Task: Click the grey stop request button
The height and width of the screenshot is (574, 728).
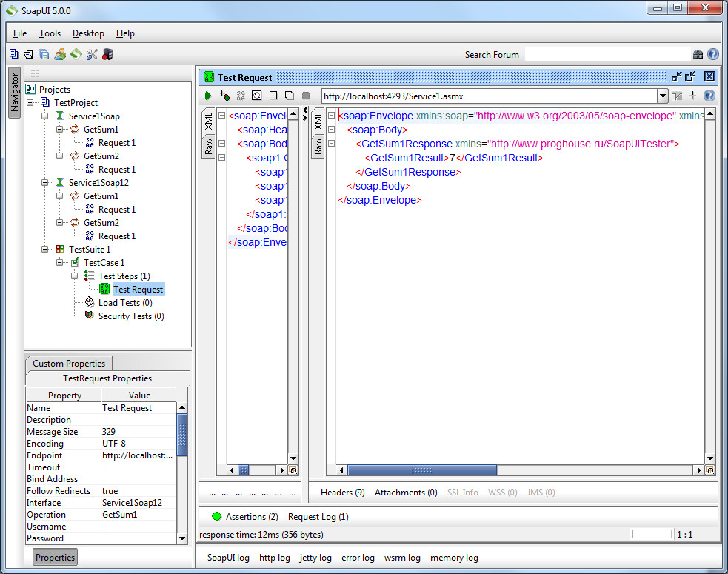Action: 306,96
